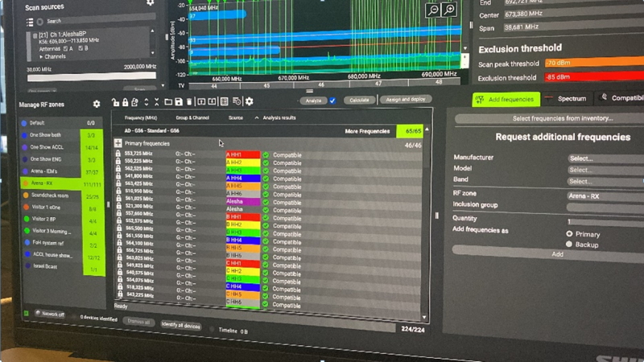Expand the Primary frequencies plus box

[x=118, y=143]
